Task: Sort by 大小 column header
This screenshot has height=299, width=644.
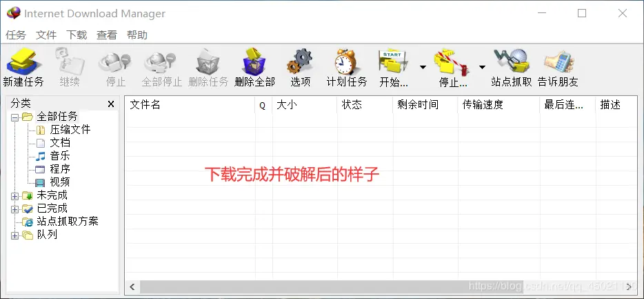Action: tap(304, 105)
